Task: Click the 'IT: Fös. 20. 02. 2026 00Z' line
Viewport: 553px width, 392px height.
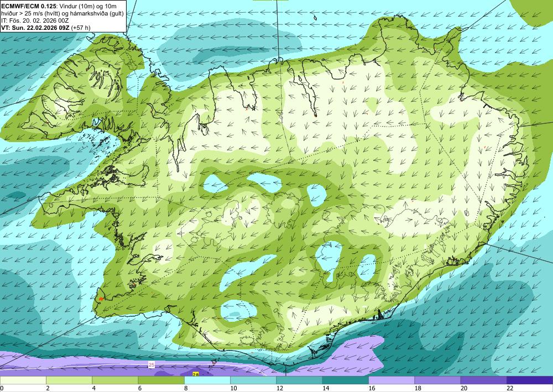Action: click(x=35, y=20)
